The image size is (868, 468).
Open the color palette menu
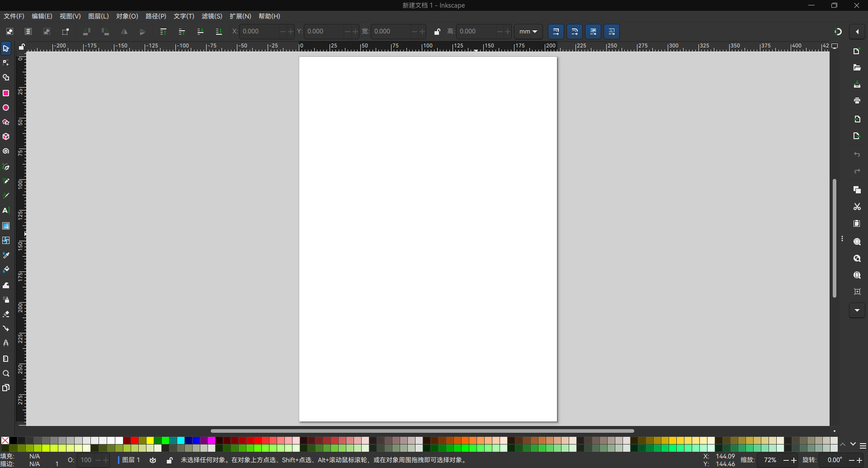(x=863, y=446)
